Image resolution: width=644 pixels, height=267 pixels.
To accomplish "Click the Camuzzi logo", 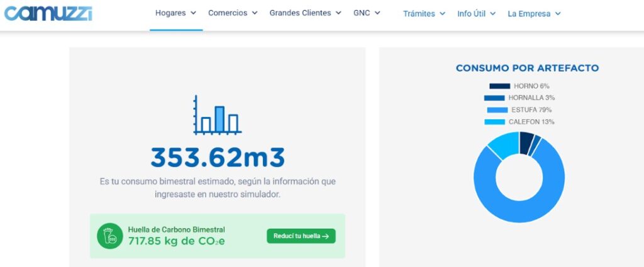I will 48,14.
